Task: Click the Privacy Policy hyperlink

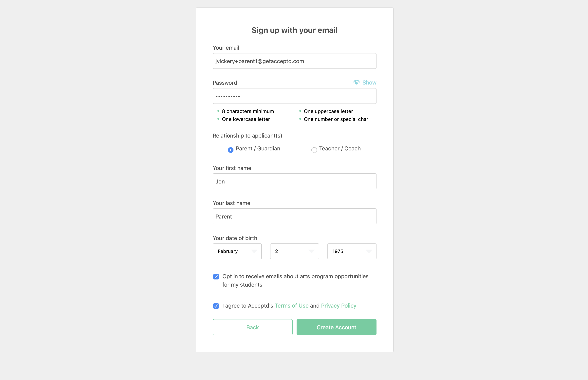Action: pos(339,305)
